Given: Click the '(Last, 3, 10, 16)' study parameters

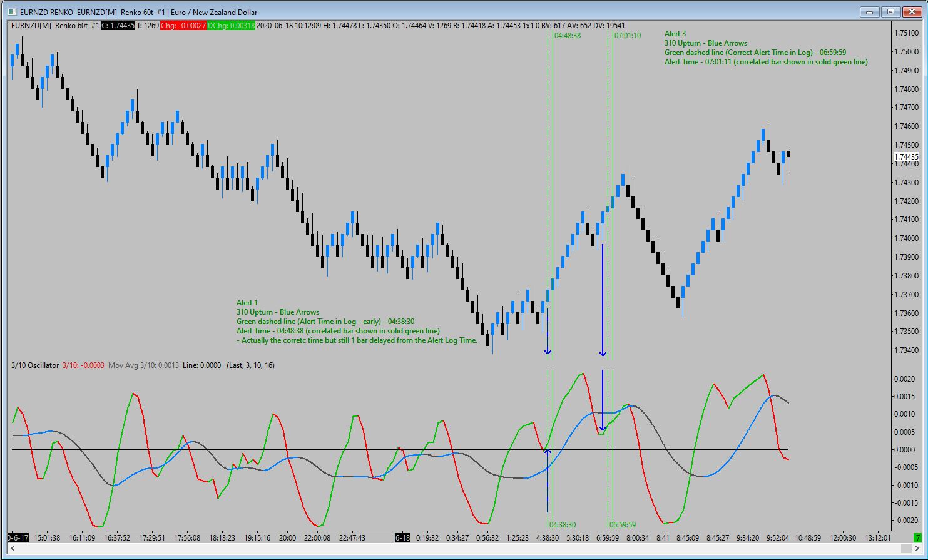Looking at the screenshot, I should 250,365.
